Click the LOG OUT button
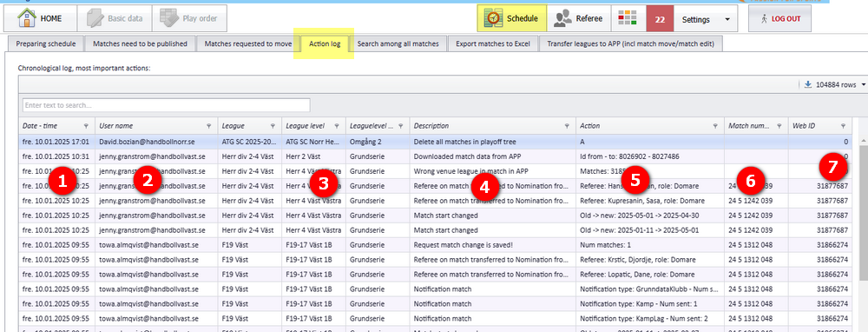Viewport: 868px width, 332px height. point(779,18)
